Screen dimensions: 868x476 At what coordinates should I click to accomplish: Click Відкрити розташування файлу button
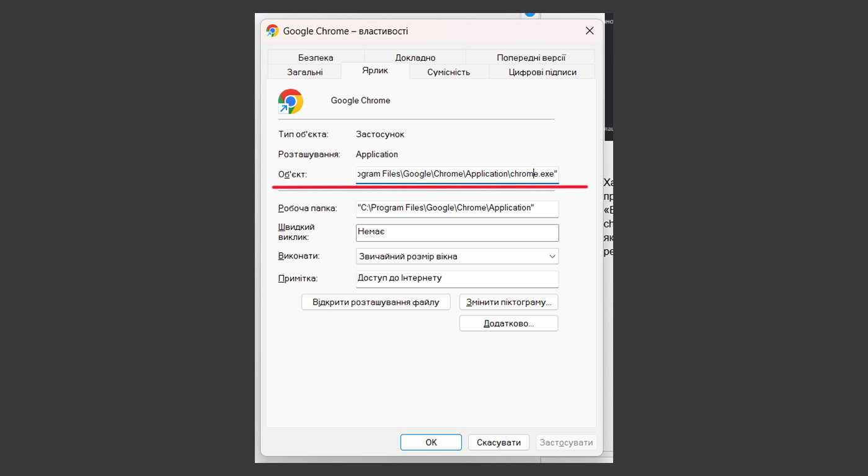[376, 302]
